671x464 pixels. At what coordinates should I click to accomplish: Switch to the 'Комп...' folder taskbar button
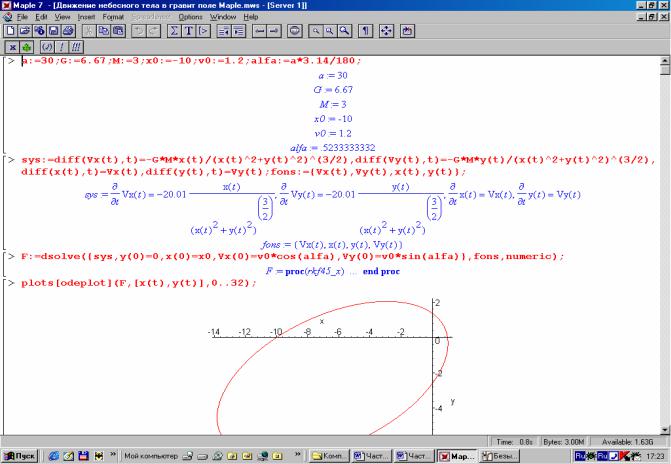[329, 456]
